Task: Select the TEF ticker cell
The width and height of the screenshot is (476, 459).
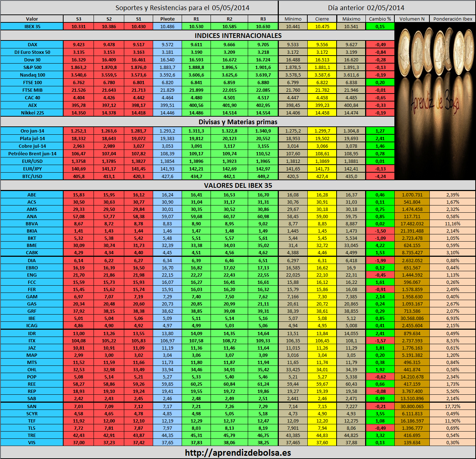Action: coord(32,421)
